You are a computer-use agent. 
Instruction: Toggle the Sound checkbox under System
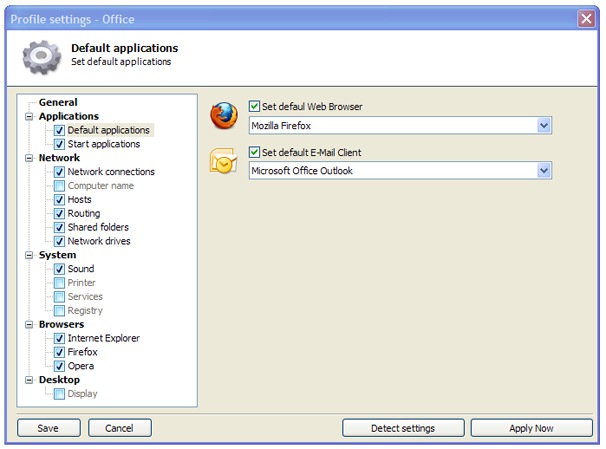click(x=60, y=269)
